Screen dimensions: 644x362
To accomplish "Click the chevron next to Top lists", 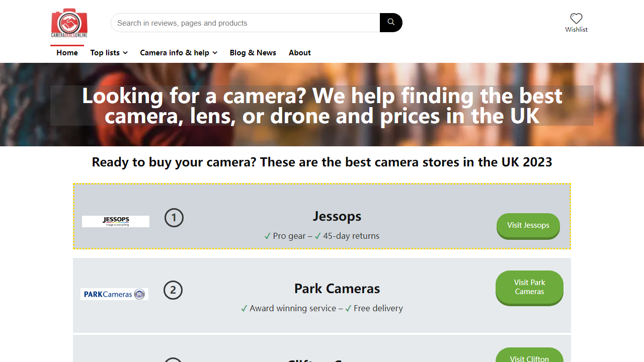I will tap(125, 53).
